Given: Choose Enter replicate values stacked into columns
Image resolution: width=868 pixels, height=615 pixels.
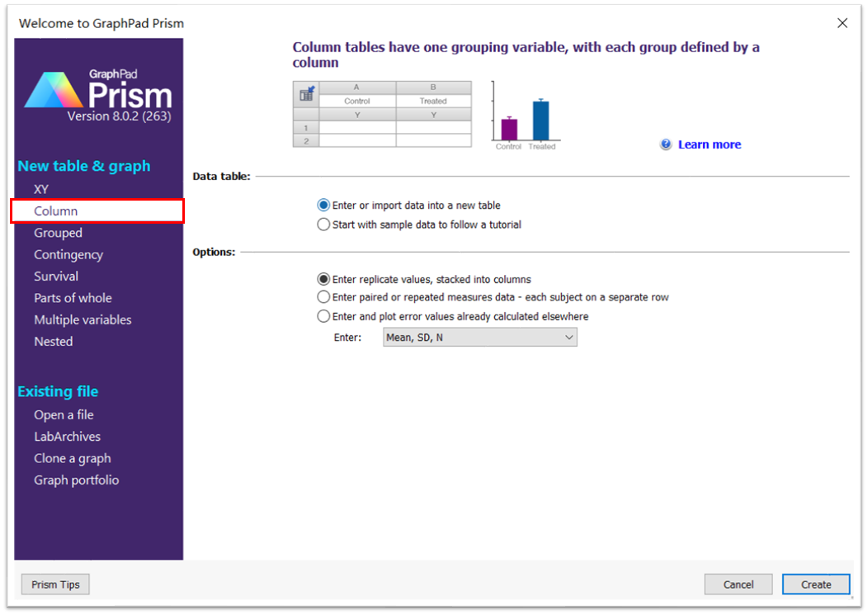Looking at the screenshot, I should (x=323, y=279).
